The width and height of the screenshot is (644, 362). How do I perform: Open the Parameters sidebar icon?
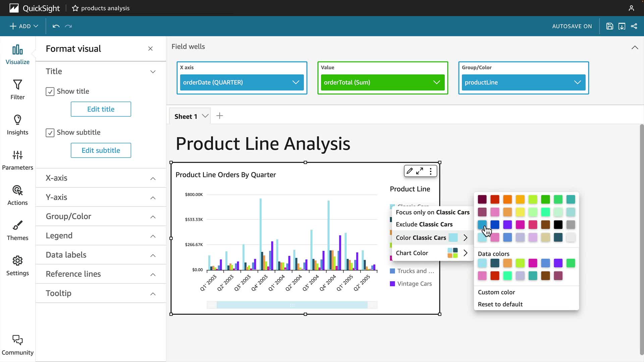pyautogui.click(x=17, y=160)
